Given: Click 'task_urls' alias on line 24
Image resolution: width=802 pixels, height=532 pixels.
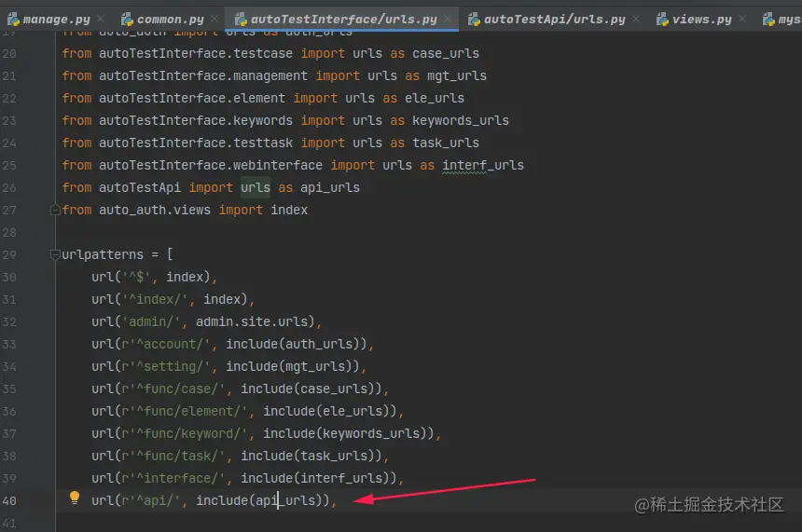Looking at the screenshot, I should pos(446,143).
